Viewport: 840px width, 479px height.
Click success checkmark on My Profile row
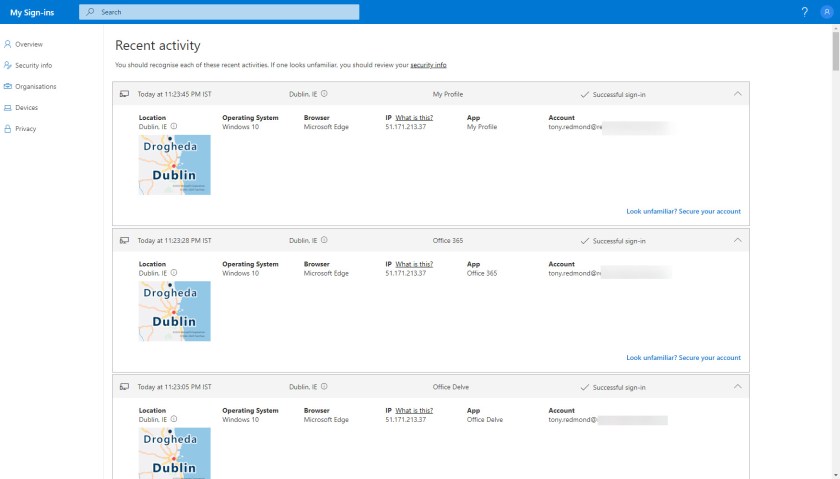pos(584,94)
